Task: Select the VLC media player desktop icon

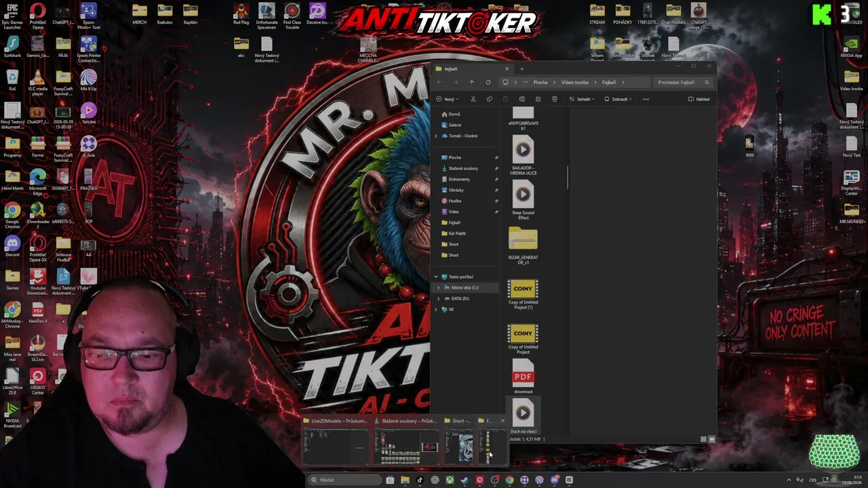Action: tap(37, 83)
